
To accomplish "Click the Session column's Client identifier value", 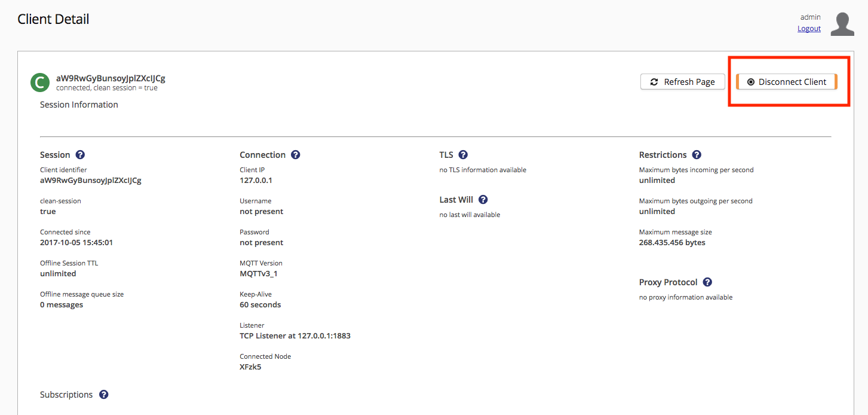I will point(91,181).
